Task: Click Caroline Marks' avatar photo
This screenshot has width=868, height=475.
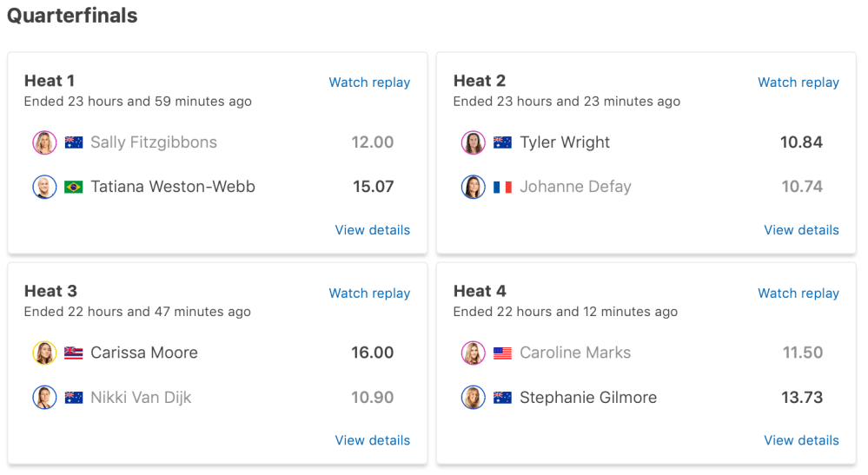Action: point(473,353)
